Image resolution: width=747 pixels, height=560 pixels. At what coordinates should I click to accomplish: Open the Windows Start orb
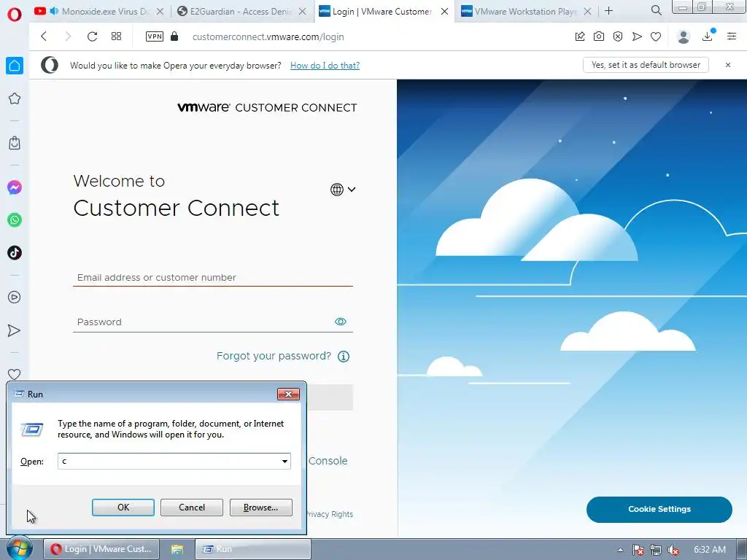click(19, 548)
